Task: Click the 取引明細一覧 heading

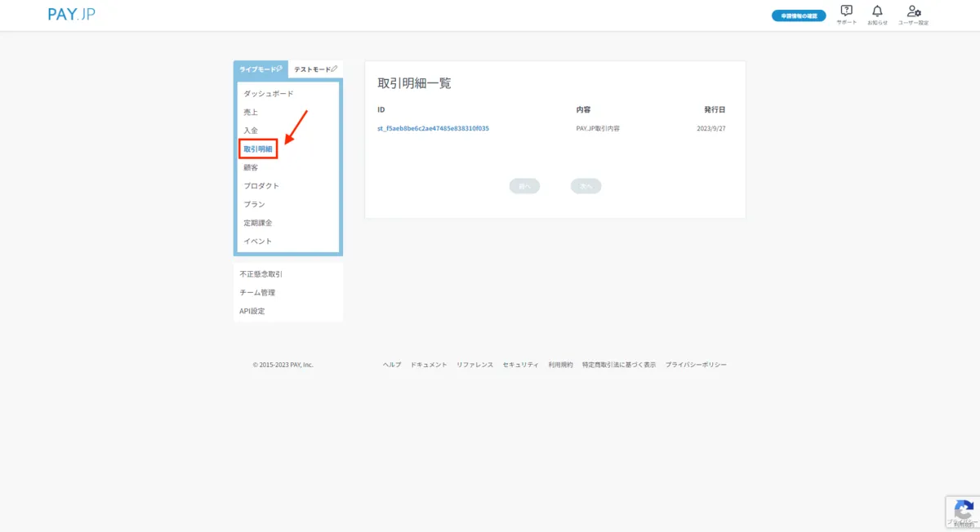Action: [x=414, y=83]
